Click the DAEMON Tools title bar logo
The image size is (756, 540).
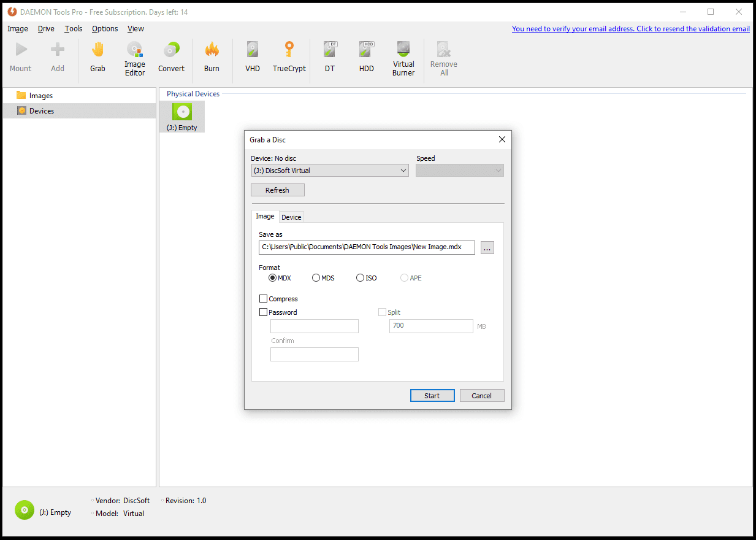12,12
